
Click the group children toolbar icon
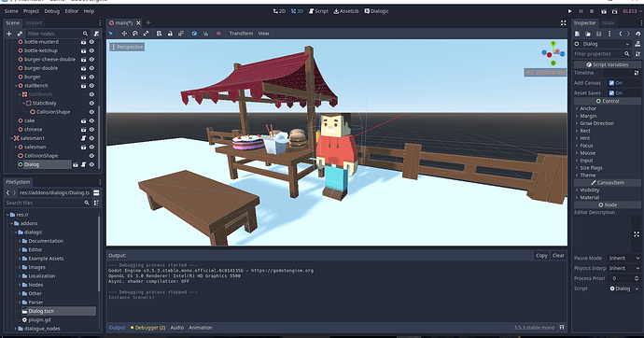[x=181, y=34]
